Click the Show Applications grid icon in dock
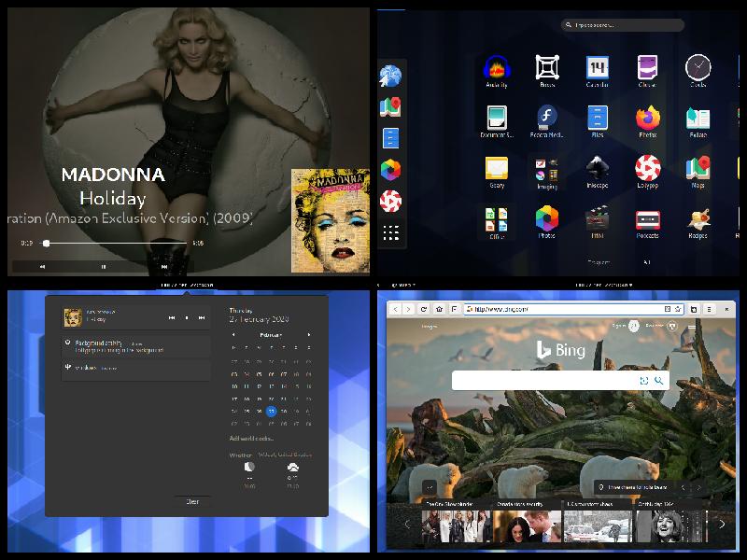 [x=390, y=232]
